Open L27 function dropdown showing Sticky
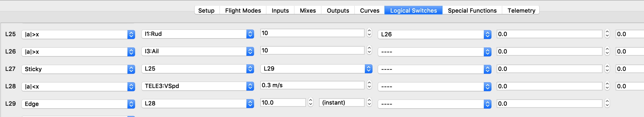 click(78, 69)
